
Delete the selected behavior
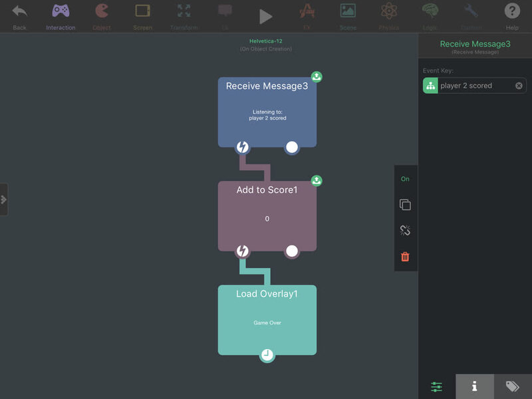click(405, 257)
